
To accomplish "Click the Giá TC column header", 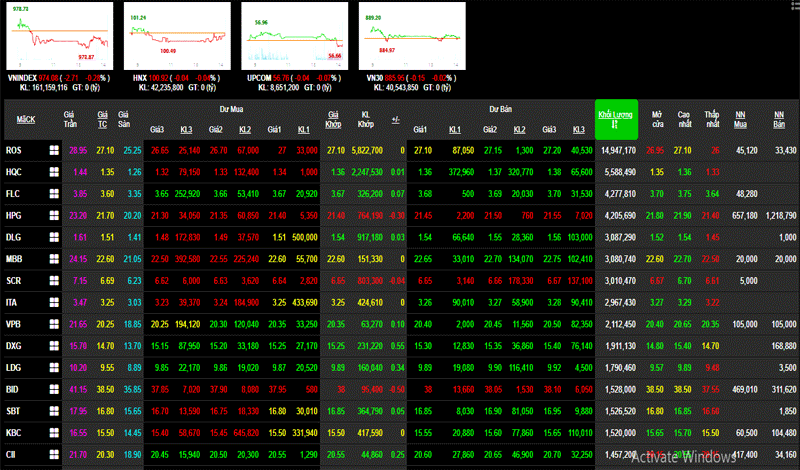I will click(x=103, y=119).
